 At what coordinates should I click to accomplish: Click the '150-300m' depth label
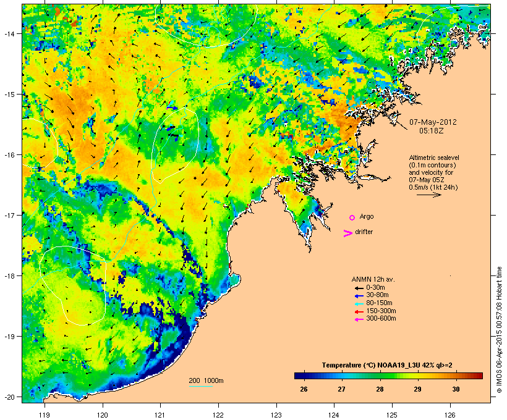click(381, 311)
